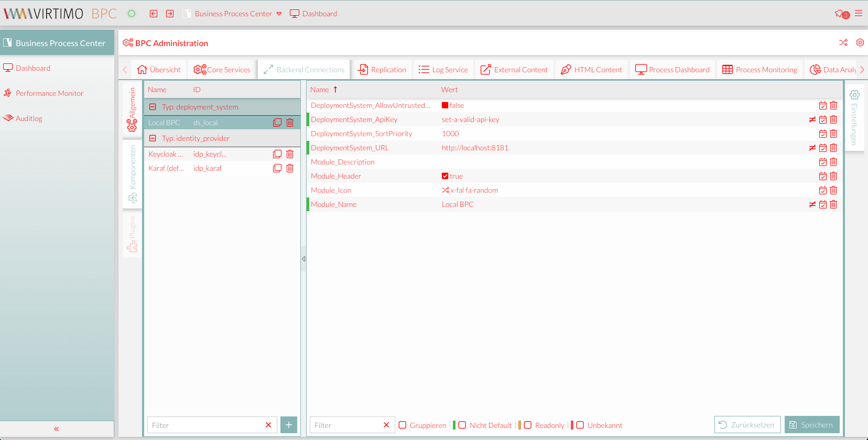Viewport: 868px width, 440px height.
Task: Open the Business Process Center dropdown
Action: (x=279, y=14)
